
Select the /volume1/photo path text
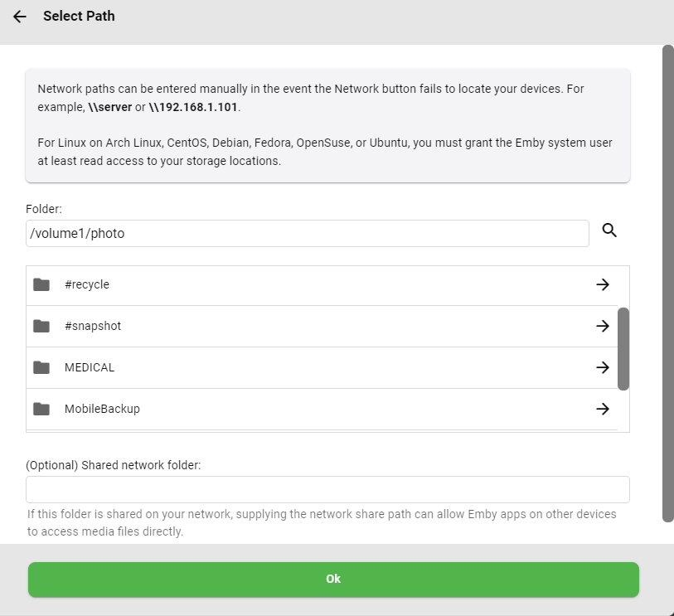click(x=76, y=233)
